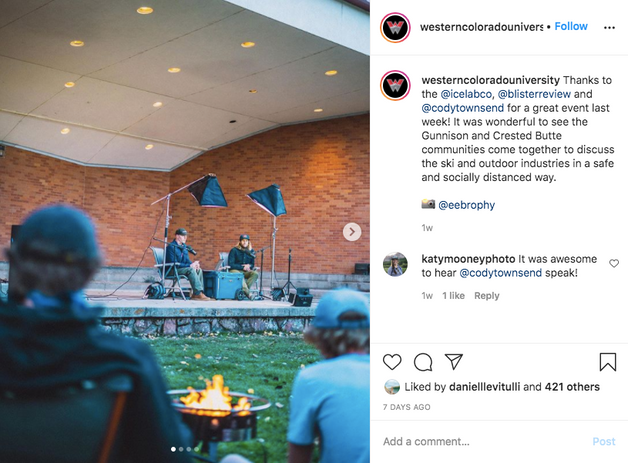Click the Add a comment field
Viewport: 628px width, 463px height.
click(485, 441)
